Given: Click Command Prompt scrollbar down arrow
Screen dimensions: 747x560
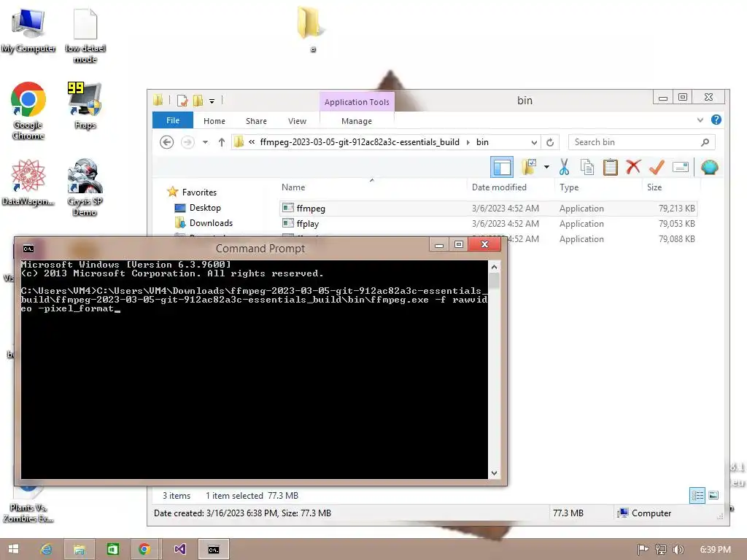Looking at the screenshot, I should point(494,472).
